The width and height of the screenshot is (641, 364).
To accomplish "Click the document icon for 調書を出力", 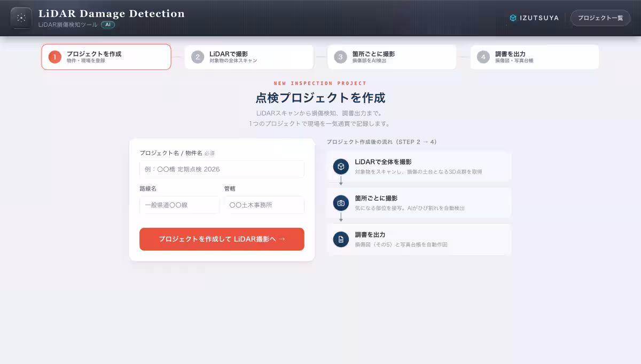I will (341, 239).
